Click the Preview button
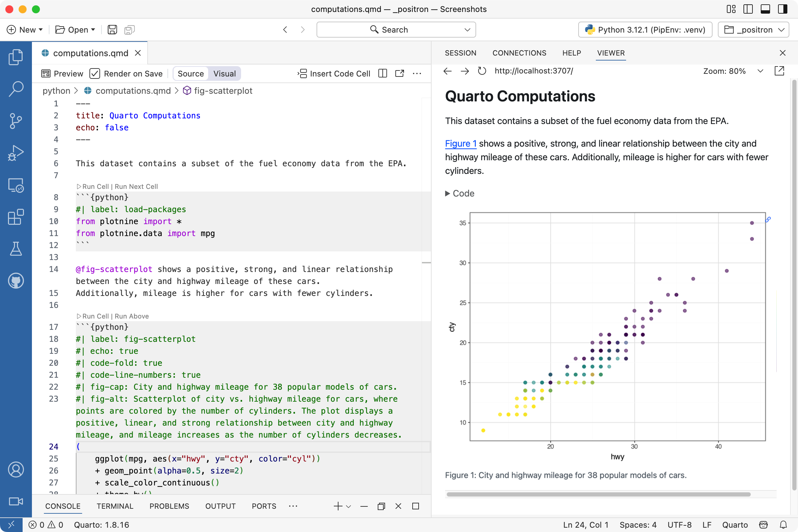The height and width of the screenshot is (532, 798). click(63, 73)
